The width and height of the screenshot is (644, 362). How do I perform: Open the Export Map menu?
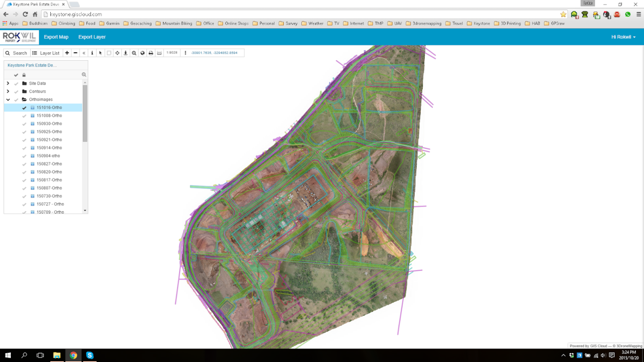click(56, 37)
